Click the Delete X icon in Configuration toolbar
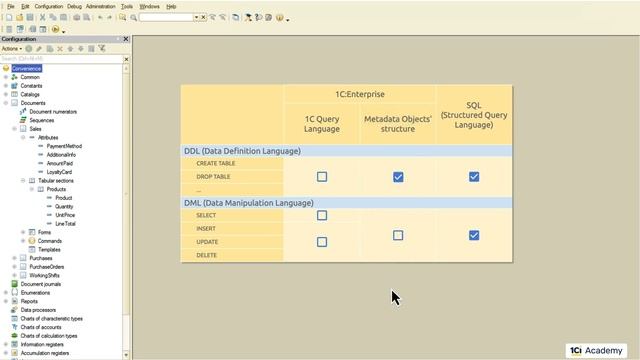640x360 pixels. point(60,49)
